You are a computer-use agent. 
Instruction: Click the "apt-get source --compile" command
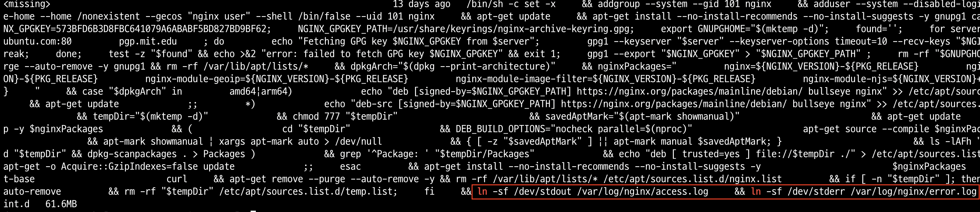pos(866,129)
